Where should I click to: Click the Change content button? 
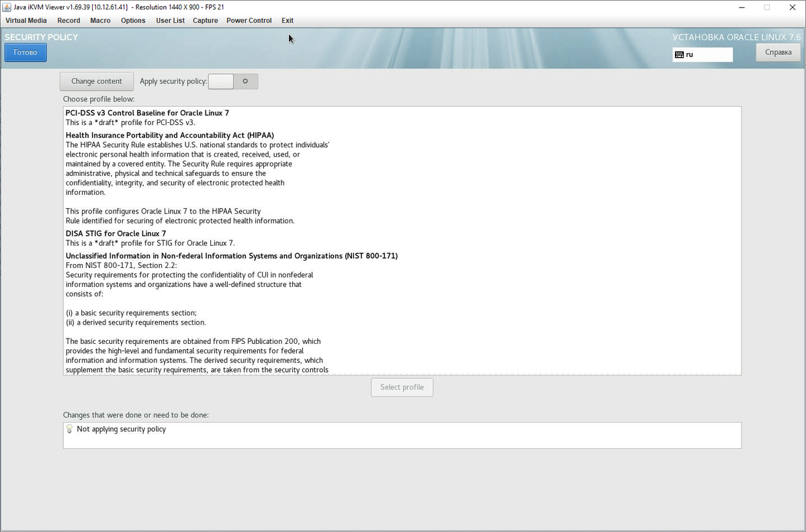97,81
